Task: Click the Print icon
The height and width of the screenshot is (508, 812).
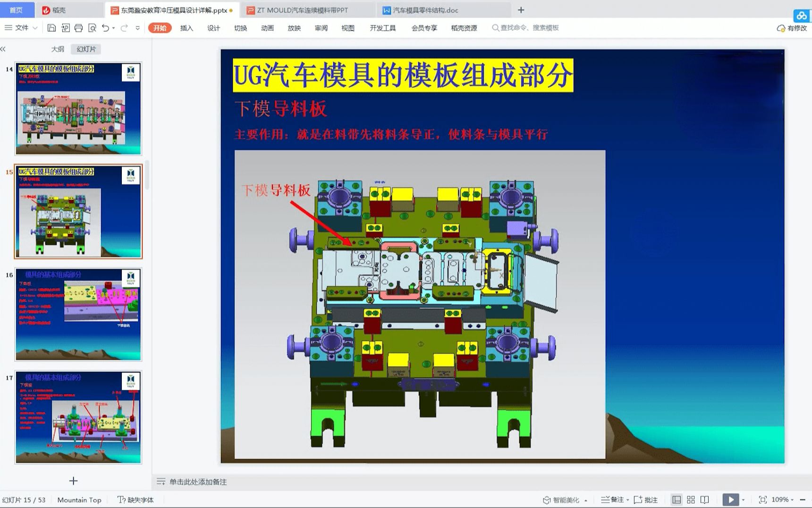Action: pyautogui.click(x=79, y=28)
